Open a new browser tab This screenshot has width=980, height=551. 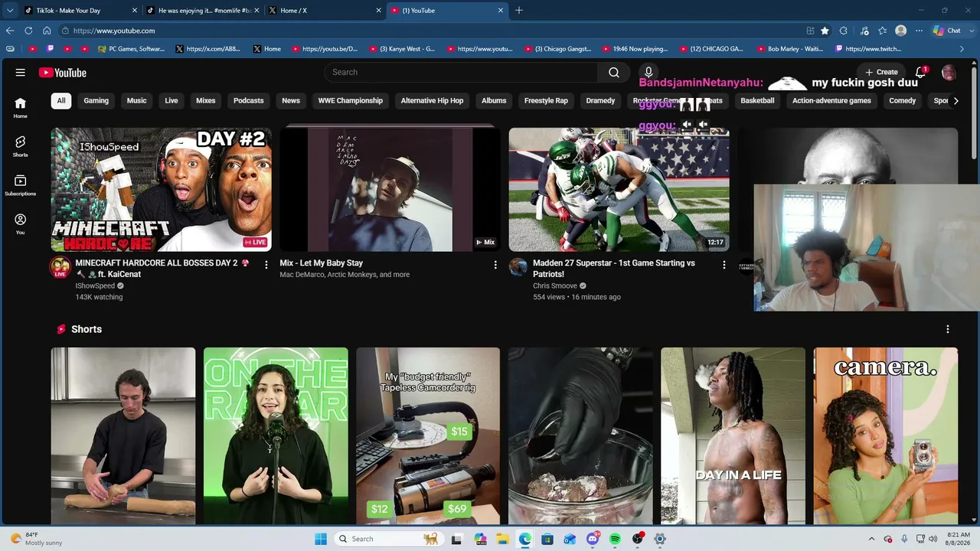click(519, 10)
